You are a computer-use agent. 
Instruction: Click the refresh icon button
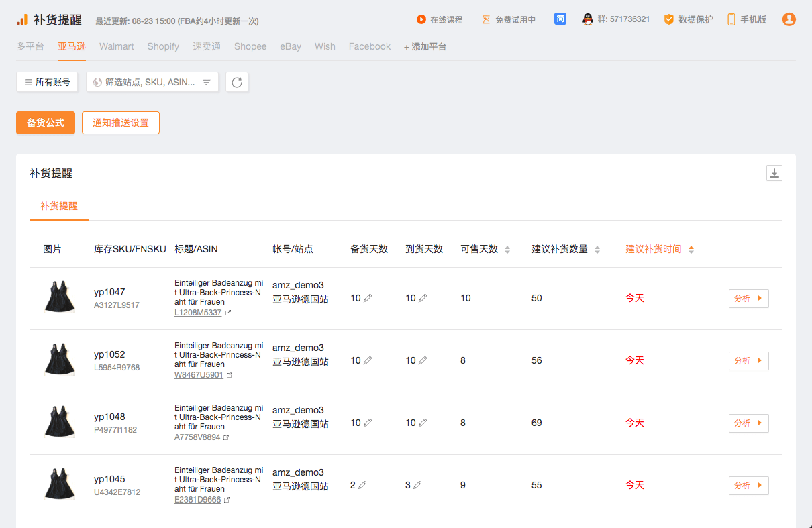pos(237,83)
